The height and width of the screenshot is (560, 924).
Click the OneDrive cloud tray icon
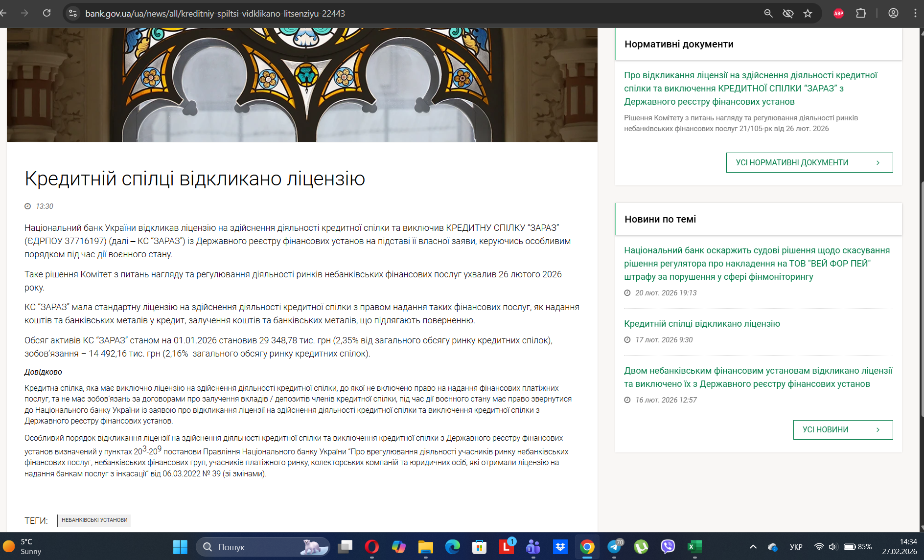[x=773, y=547]
